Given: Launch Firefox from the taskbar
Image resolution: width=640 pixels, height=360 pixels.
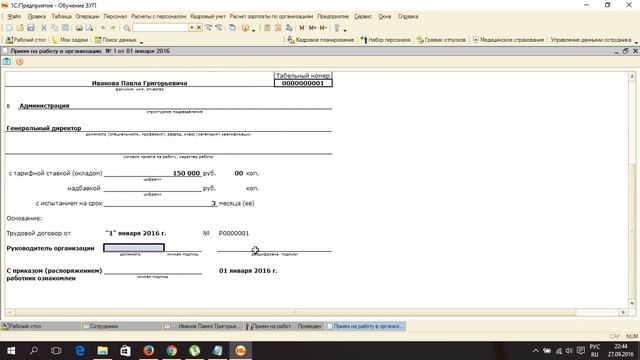Looking at the screenshot, I should coord(149,351).
